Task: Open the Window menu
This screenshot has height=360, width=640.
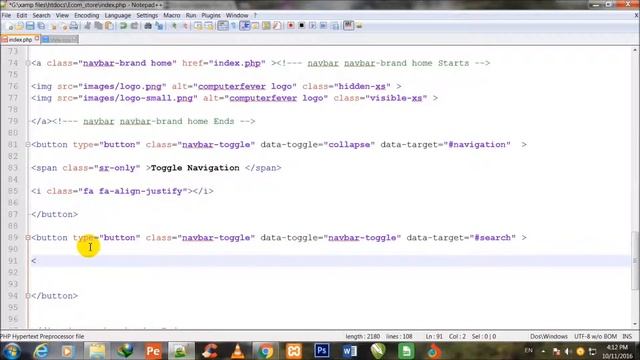Action: pos(237,16)
